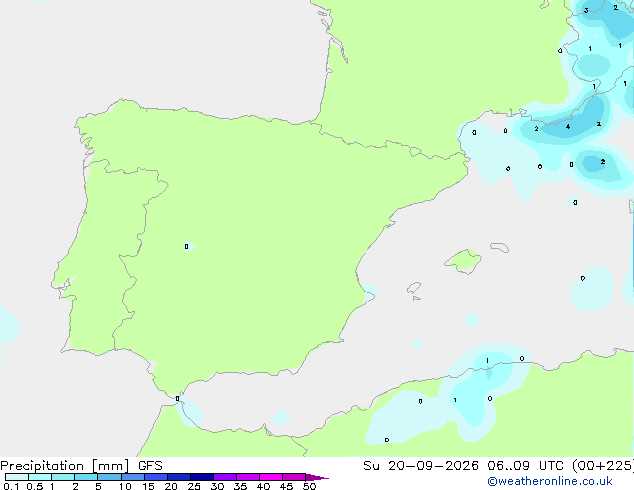The image size is (634, 490).
Task: Click the '0' rain marker in central Spain
Action: (186, 246)
